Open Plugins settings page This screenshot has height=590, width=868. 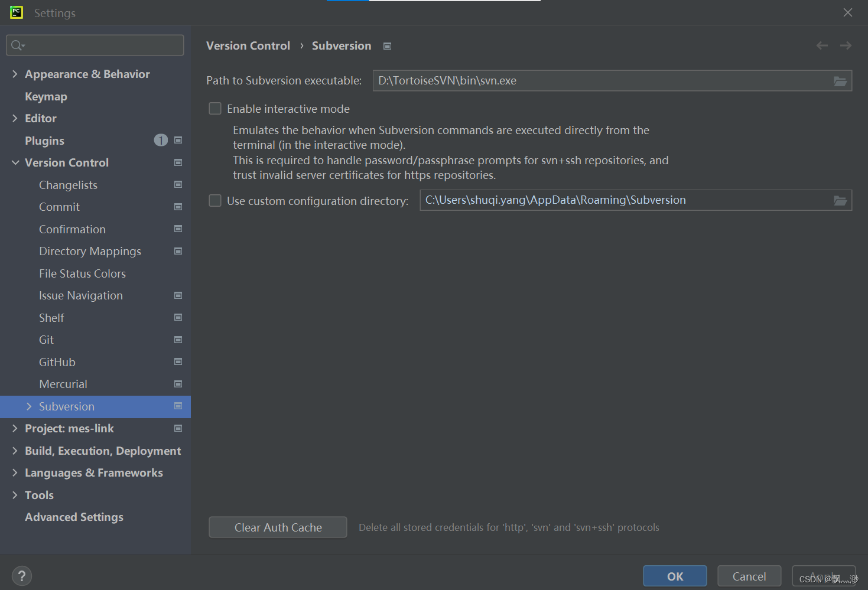point(44,141)
